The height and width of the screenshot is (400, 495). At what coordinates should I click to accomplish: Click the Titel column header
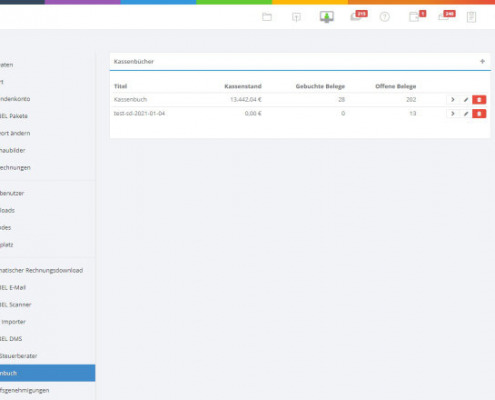(x=120, y=86)
